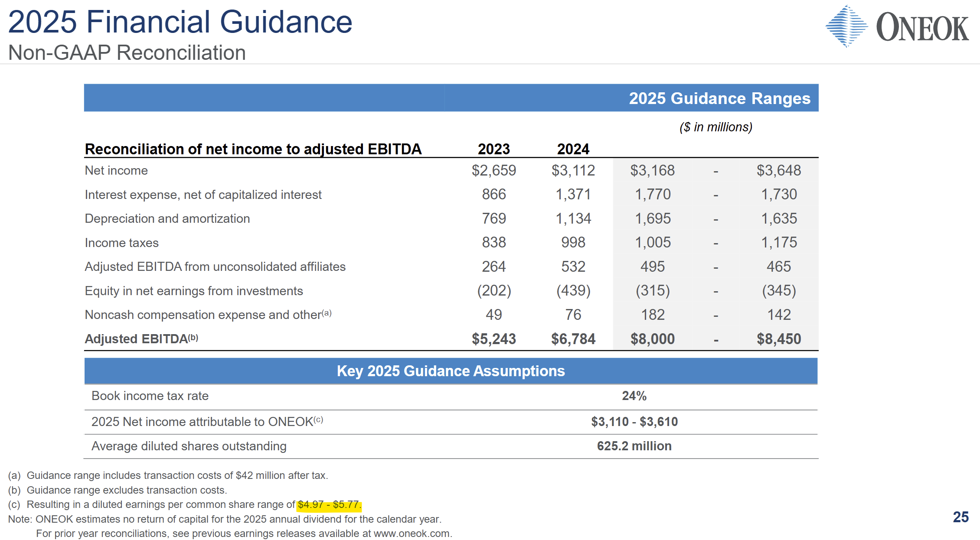
Task: Click the 2024 column heading
Action: point(573,149)
